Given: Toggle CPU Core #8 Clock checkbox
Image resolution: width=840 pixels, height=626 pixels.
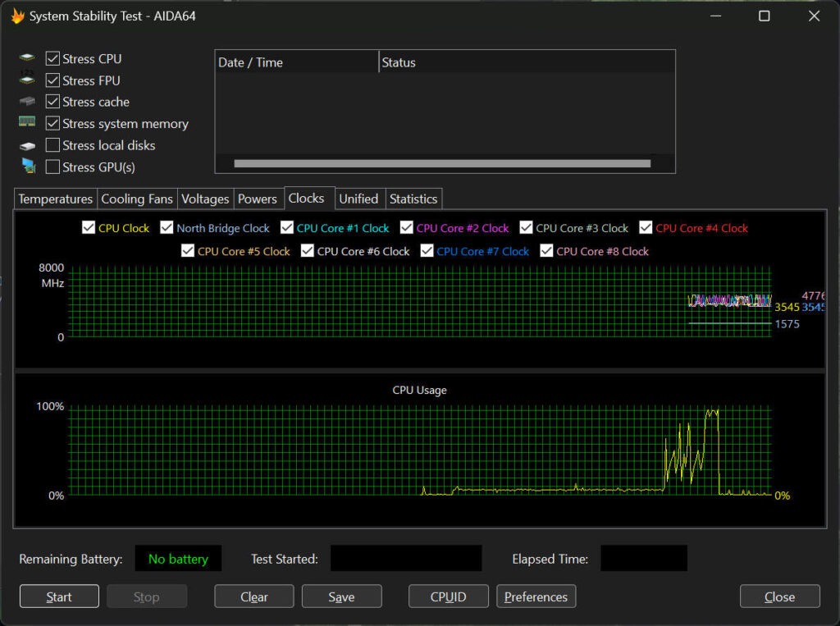Looking at the screenshot, I should [x=546, y=251].
